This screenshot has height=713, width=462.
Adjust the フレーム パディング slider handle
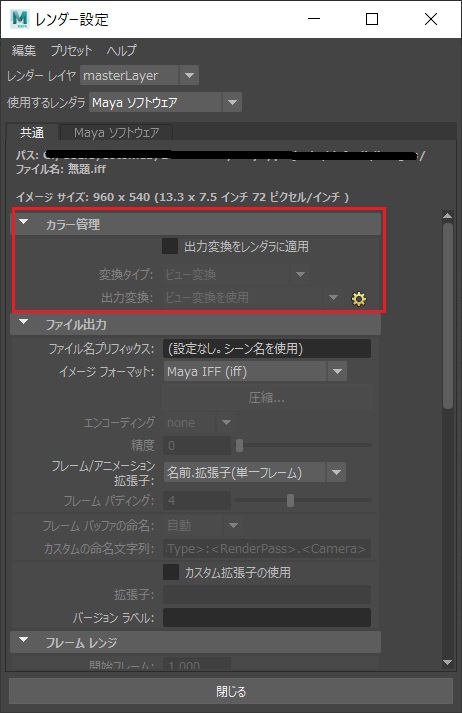290,500
